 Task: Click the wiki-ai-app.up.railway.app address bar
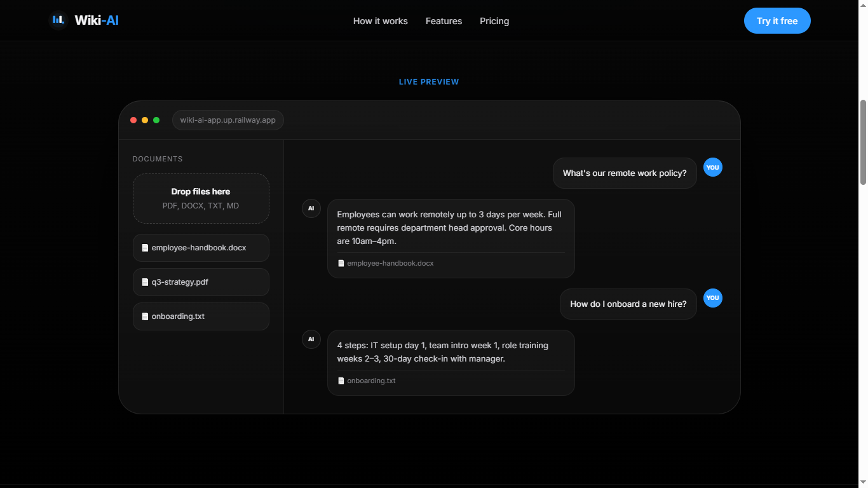[228, 120]
